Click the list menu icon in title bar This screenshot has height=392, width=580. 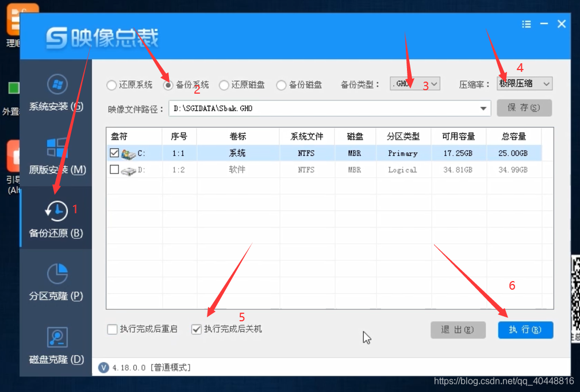click(x=526, y=24)
